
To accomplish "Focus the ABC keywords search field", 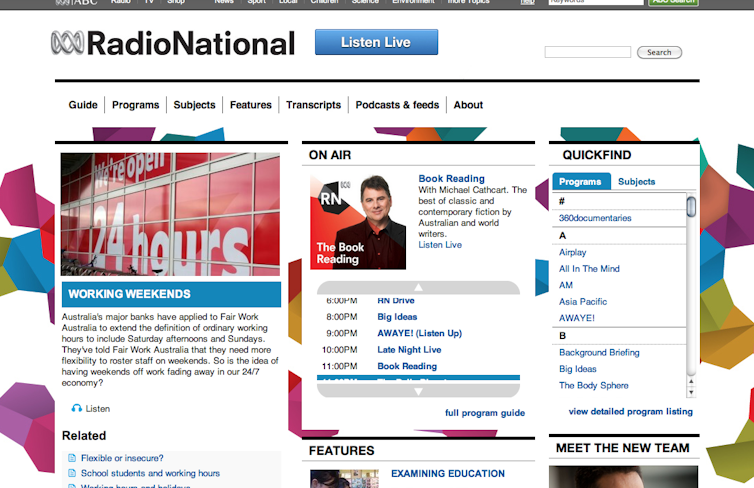I will pyautogui.click(x=596, y=2).
